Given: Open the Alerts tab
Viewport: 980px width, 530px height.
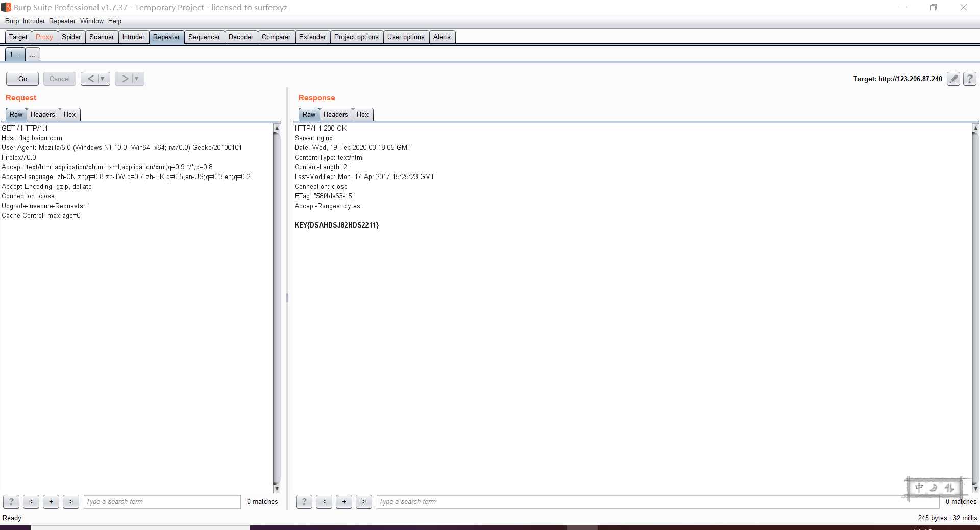Looking at the screenshot, I should coord(442,37).
